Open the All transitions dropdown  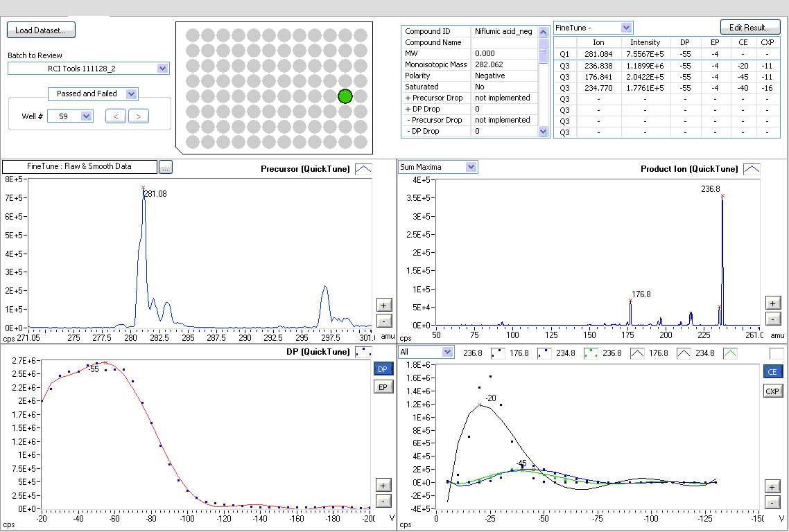pyautogui.click(x=447, y=352)
